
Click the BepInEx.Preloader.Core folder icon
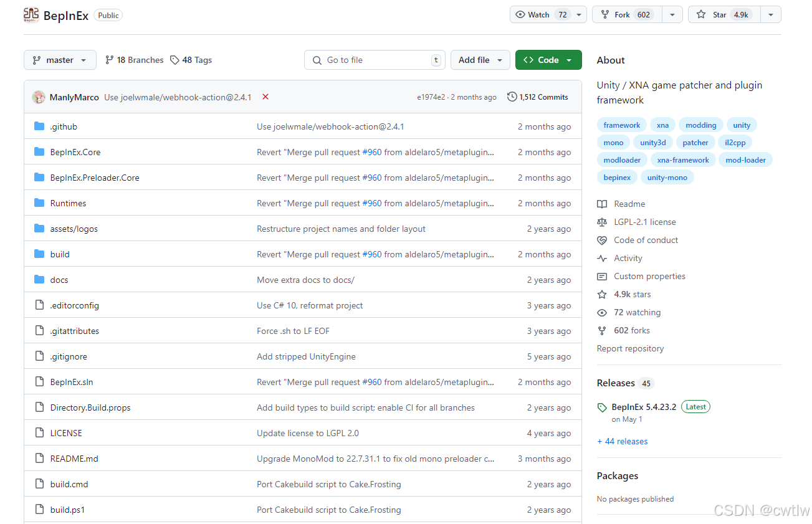pyautogui.click(x=39, y=178)
